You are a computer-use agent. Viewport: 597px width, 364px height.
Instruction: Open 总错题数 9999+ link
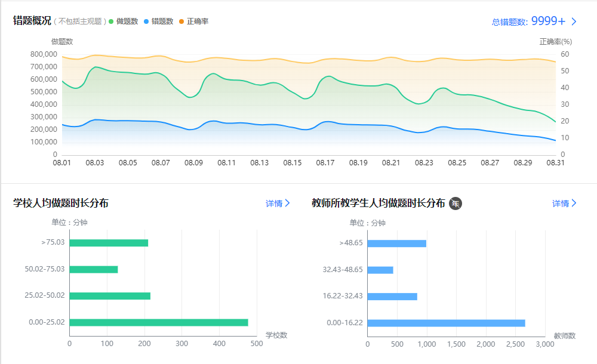click(528, 21)
